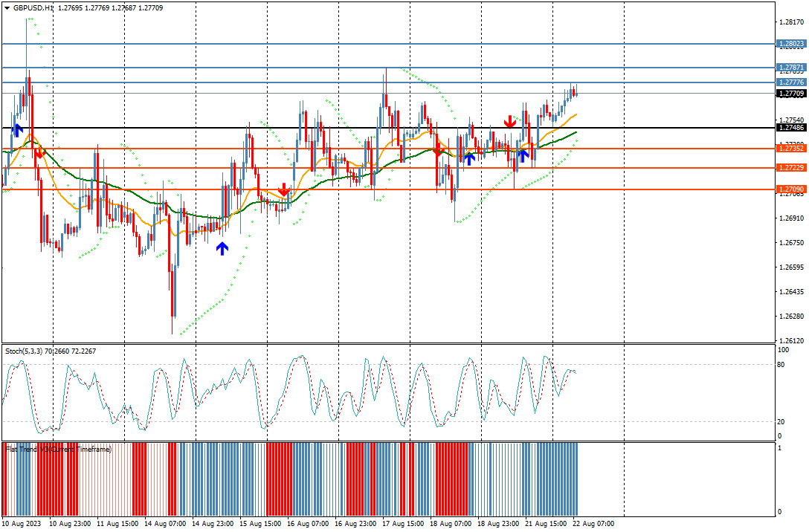
Task: Click the black 1.27709 current price label
Action: coord(791,94)
